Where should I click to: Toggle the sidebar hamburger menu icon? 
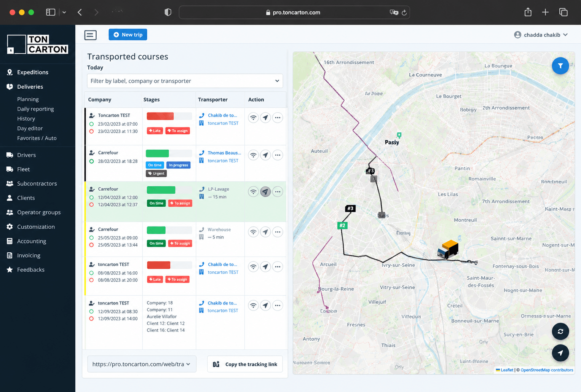pyautogui.click(x=90, y=35)
